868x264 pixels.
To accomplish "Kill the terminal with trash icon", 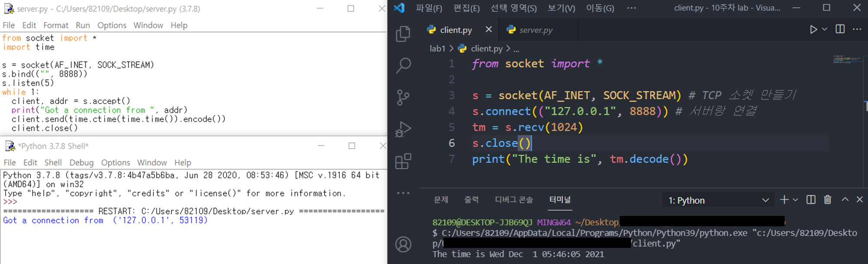I will point(828,199).
